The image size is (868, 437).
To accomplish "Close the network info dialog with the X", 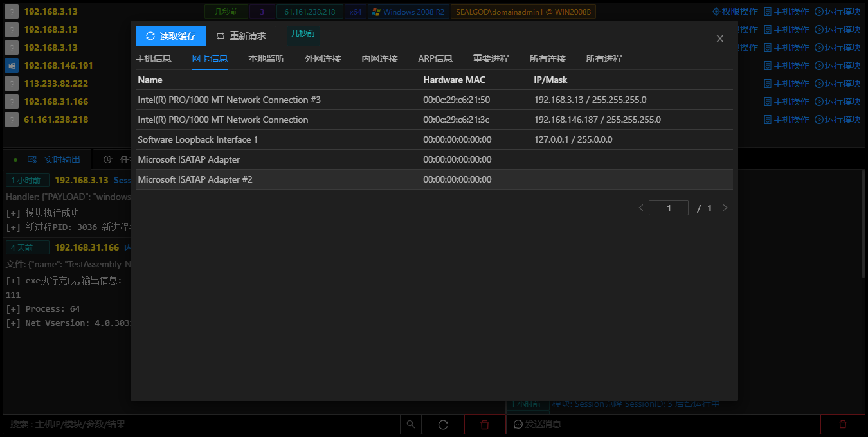I will pos(720,39).
